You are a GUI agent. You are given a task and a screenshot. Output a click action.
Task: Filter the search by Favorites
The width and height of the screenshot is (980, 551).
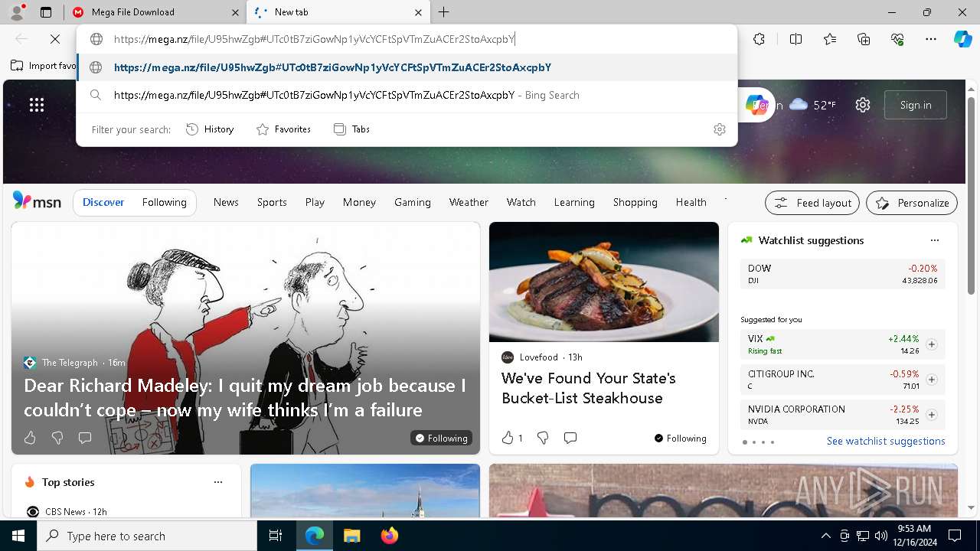pyautogui.click(x=283, y=129)
